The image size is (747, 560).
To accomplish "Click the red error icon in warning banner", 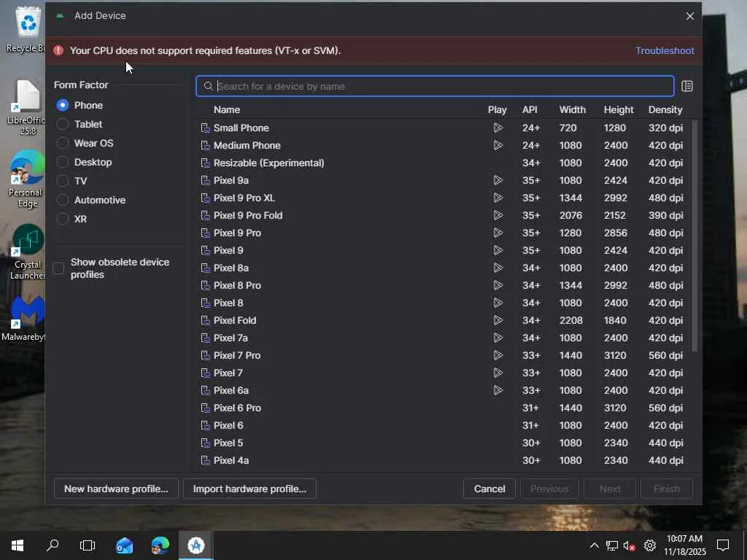I will point(58,50).
